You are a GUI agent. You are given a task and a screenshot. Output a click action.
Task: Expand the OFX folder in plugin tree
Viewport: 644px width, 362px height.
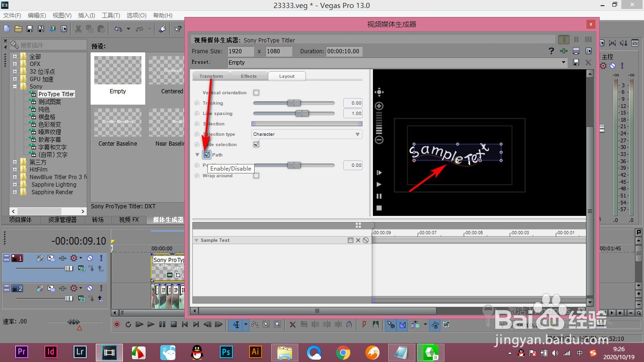(15, 64)
